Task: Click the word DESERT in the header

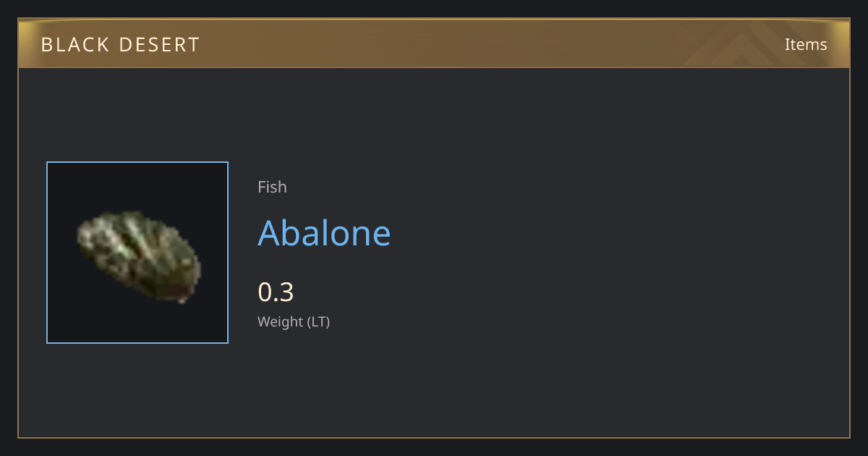Action: (x=163, y=45)
